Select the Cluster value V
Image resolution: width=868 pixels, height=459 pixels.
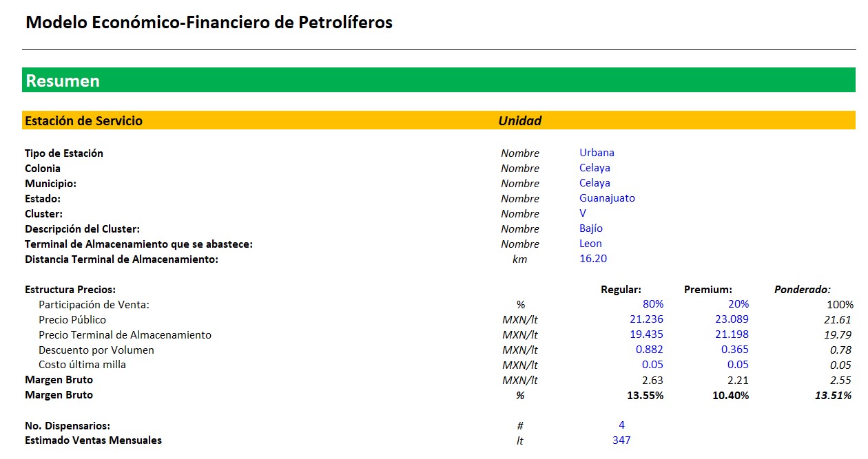(x=583, y=213)
